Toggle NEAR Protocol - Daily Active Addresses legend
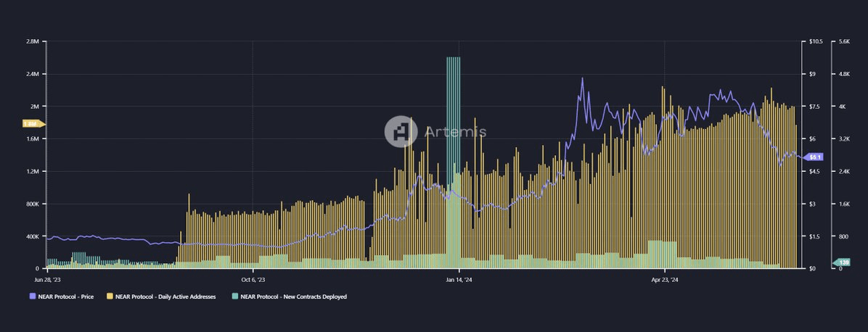Screen dimensions: 868x332 pyautogui.click(x=162, y=296)
